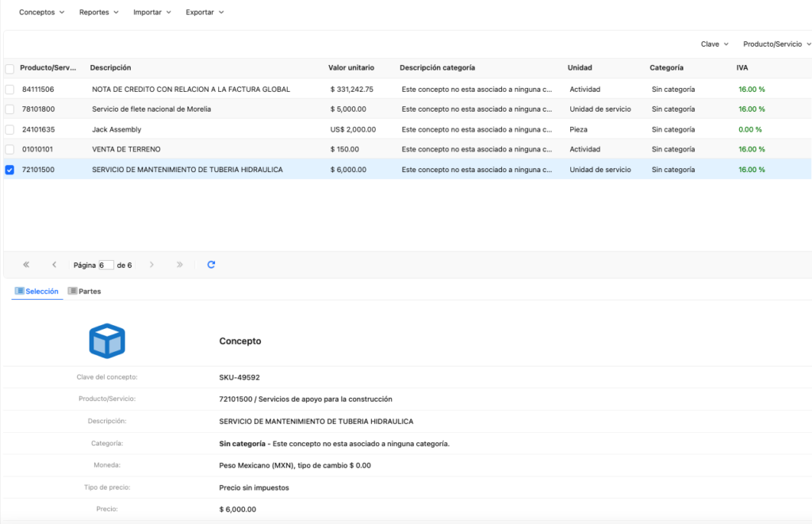Jump to the last page

(x=180, y=265)
